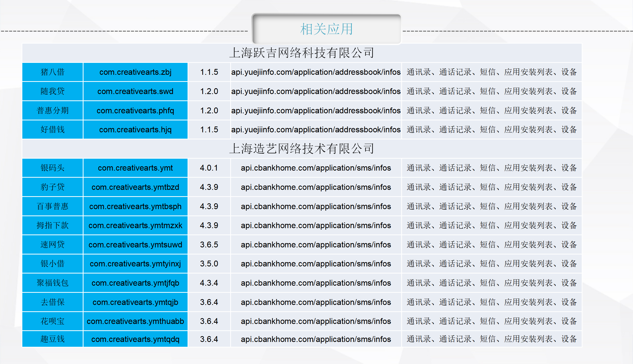Click the com.creativearts.hjq package name
The width and height of the screenshot is (633, 364).
click(x=135, y=130)
